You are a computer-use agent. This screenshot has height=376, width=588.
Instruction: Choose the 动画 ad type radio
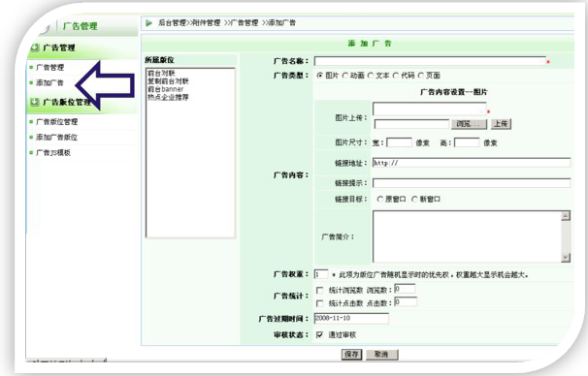click(345, 76)
